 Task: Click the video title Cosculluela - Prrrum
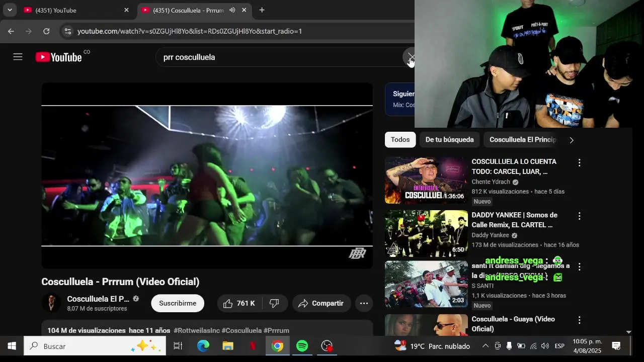(120, 282)
